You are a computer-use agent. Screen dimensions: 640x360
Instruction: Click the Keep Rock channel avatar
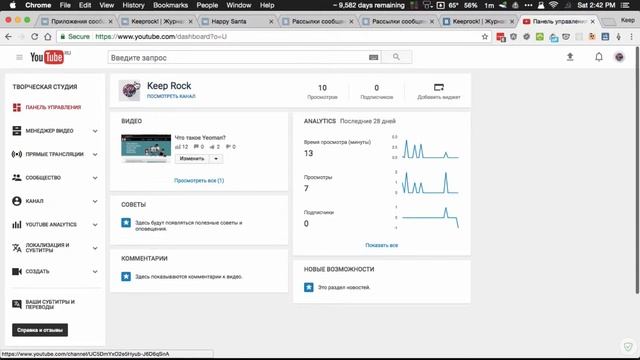[x=129, y=90]
